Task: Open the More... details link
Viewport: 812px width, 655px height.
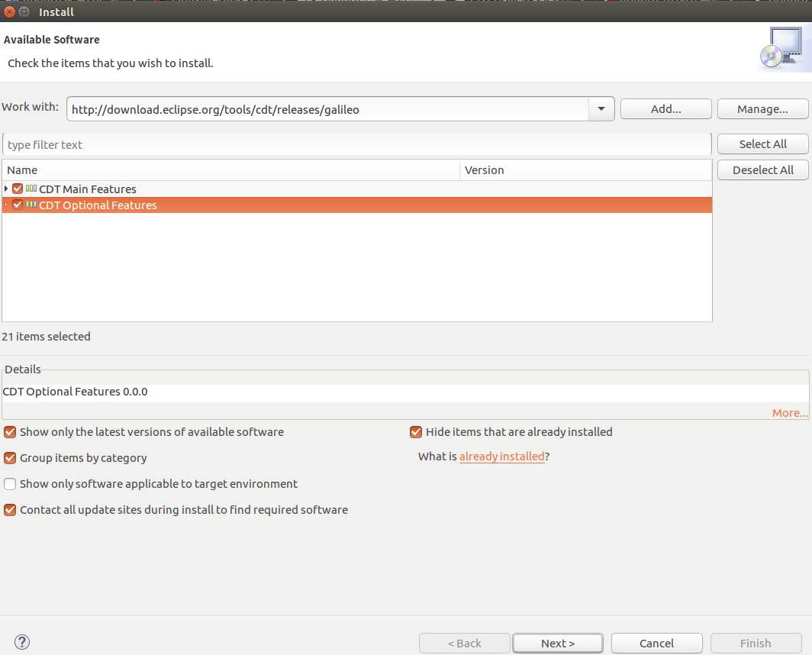Action: [x=790, y=413]
